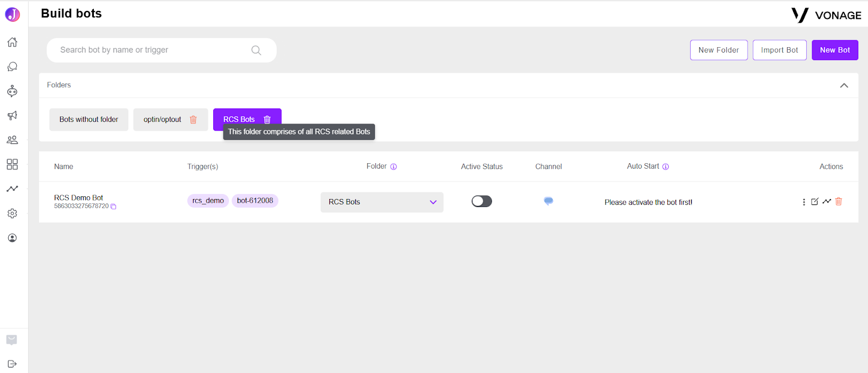Open the three-dot actions menu for the bot
This screenshot has width=868, height=373.
[804, 202]
